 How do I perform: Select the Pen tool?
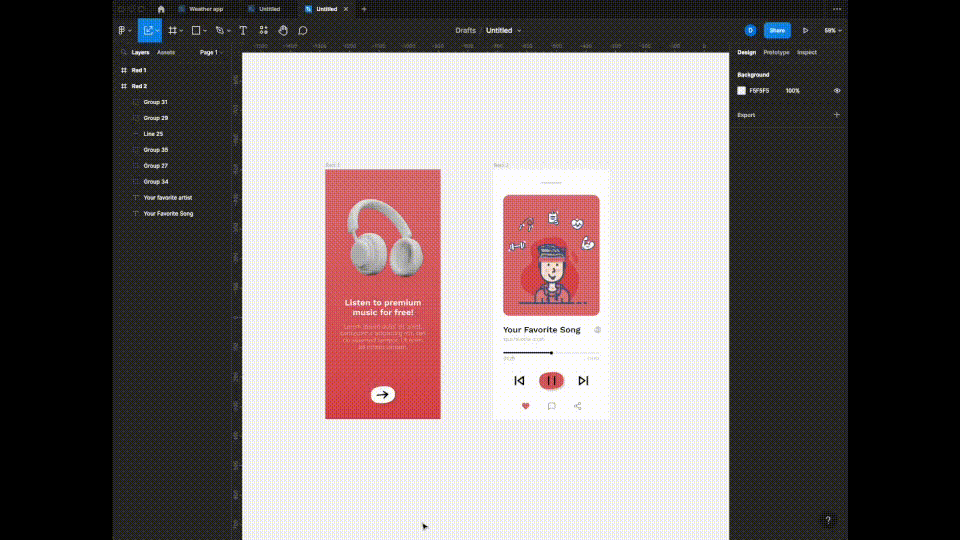220,31
